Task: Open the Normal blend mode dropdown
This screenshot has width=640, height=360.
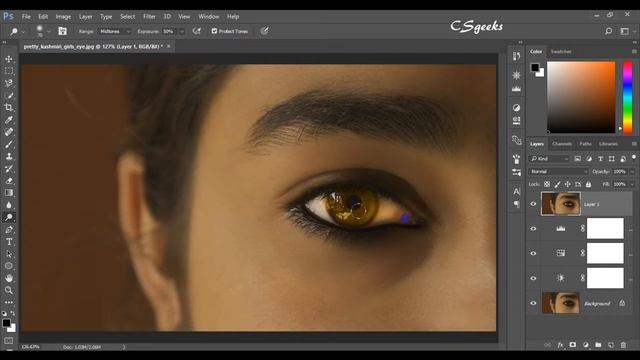Action: pyautogui.click(x=558, y=171)
